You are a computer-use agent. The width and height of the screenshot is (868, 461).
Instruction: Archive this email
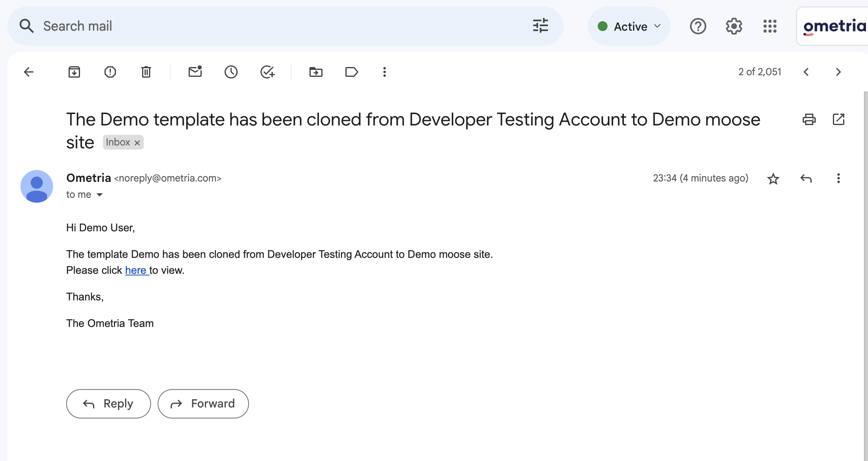[x=74, y=72]
